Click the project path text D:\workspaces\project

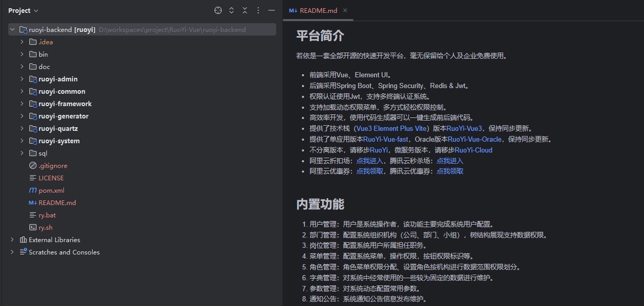pos(172,30)
